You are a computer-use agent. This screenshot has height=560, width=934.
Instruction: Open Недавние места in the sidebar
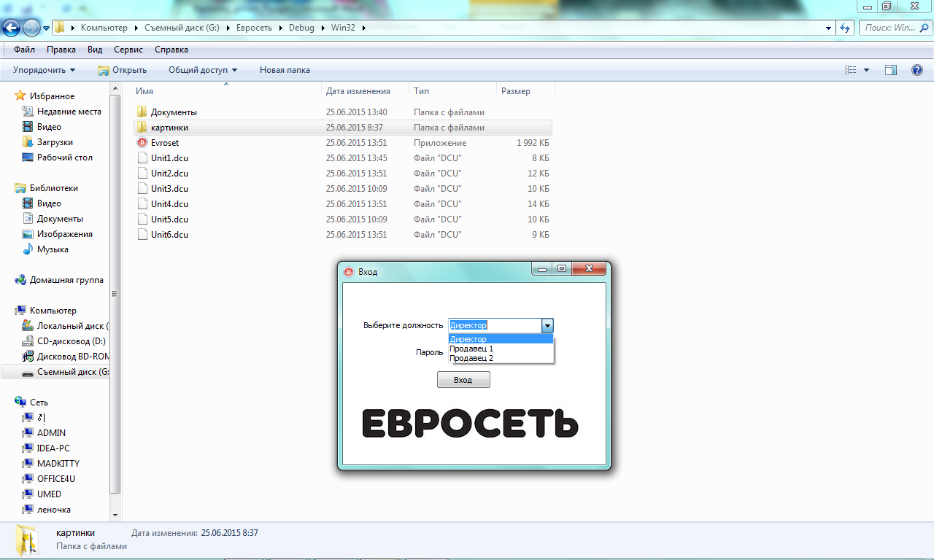[x=69, y=112]
